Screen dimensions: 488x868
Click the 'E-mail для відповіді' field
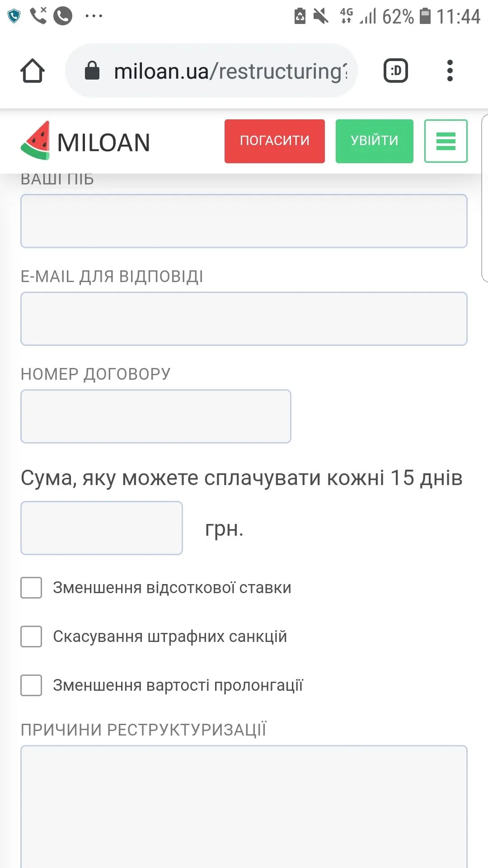244,319
